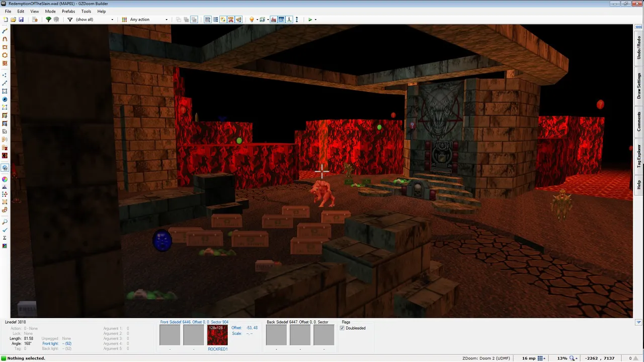Toggle the Doublesided flag checkbox
Viewport: 644px width, 362px height.
click(343, 328)
